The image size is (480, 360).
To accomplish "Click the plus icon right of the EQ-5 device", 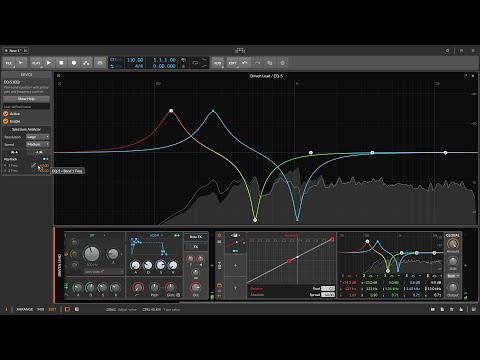I will (x=465, y=266).
